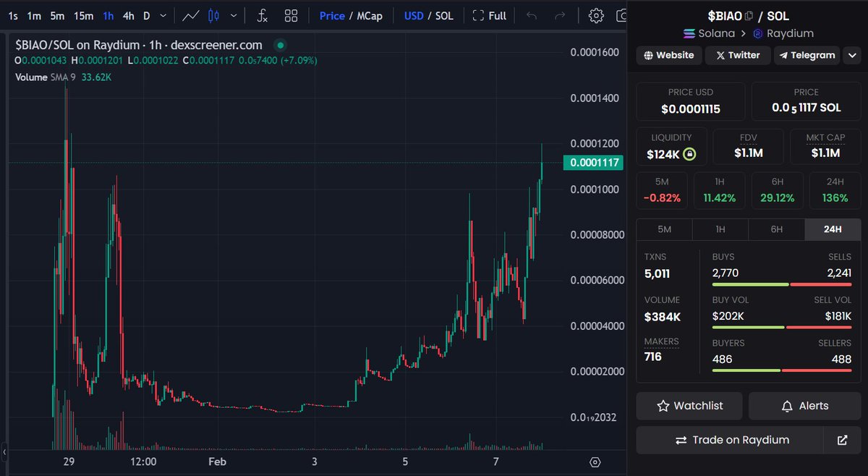Toggle chart to Price mode

[332, 15]
